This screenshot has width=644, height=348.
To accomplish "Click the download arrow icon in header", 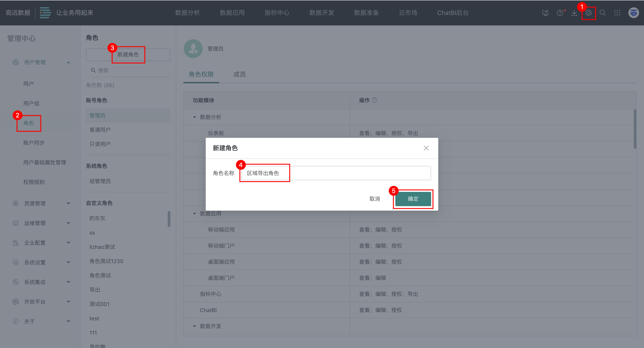I will click(x=574, y=13).
